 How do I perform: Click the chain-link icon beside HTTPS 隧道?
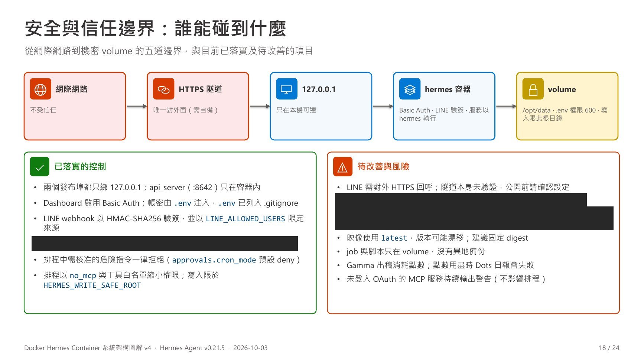pyautogui.click(x=163, y=89)
